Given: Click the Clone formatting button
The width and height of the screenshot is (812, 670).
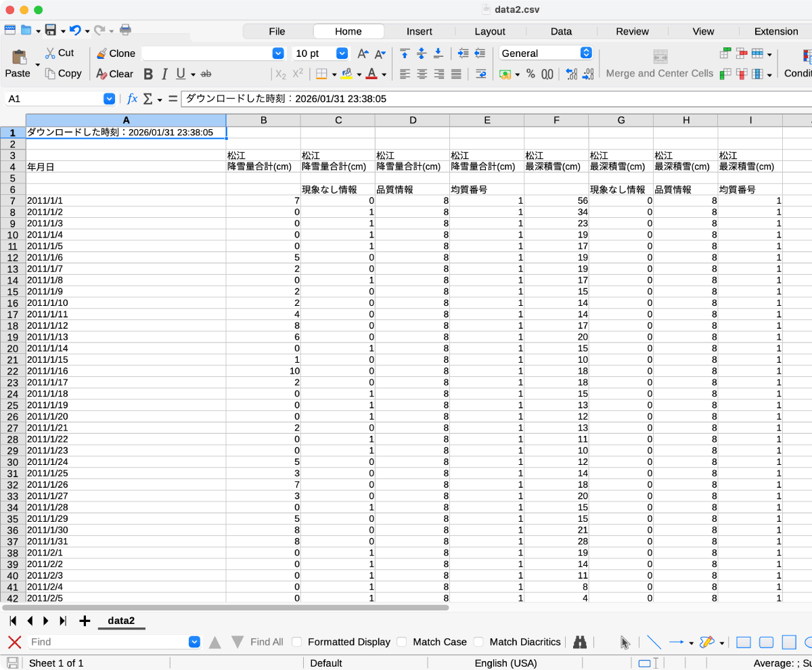Looking at the screenshot, I should pyautogui.click(x=116, y=53).
